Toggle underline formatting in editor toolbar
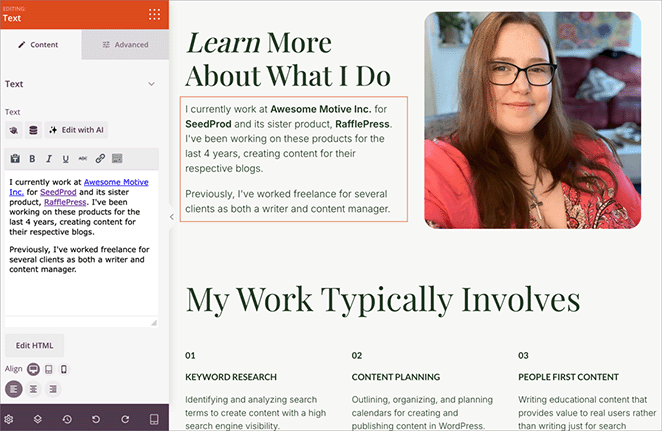The image size is (662, 431). [x=66, y=158]
